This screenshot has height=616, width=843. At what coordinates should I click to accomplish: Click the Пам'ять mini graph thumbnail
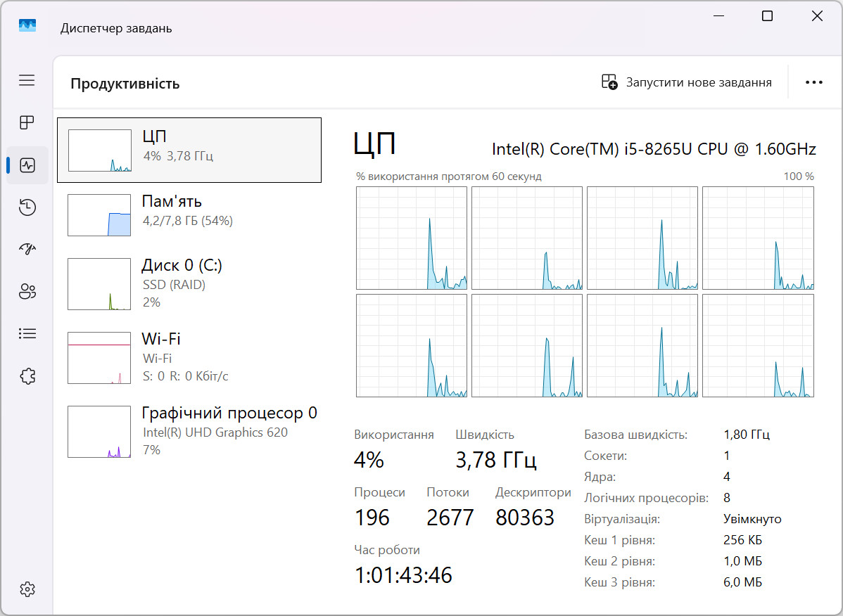click(x=99, y=214)
